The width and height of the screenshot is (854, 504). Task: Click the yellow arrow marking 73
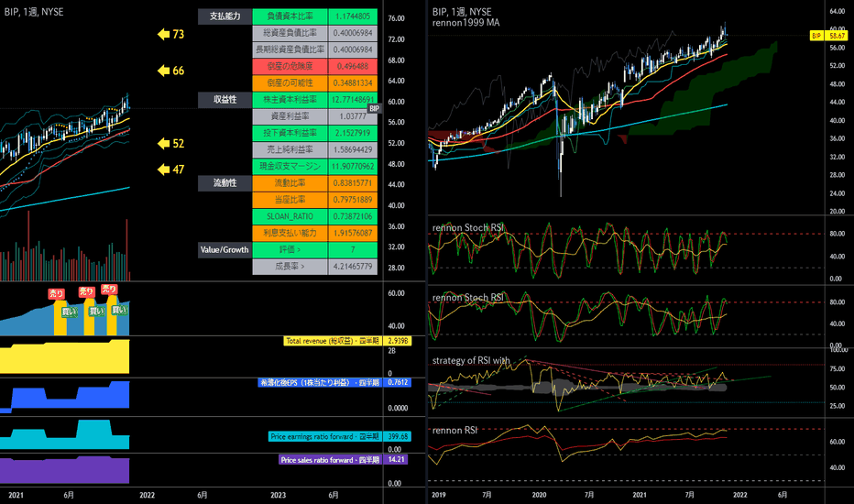pyautogui.click(x=163, y=34)
